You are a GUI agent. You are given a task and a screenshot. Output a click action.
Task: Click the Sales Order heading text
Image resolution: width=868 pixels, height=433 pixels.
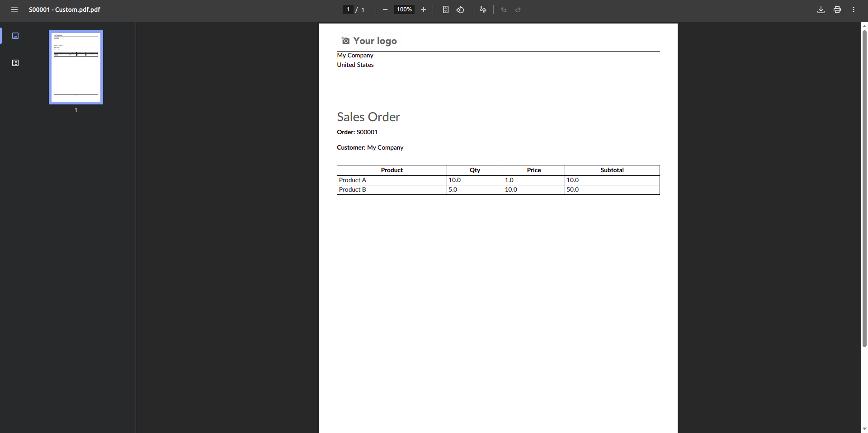(368, 117)
